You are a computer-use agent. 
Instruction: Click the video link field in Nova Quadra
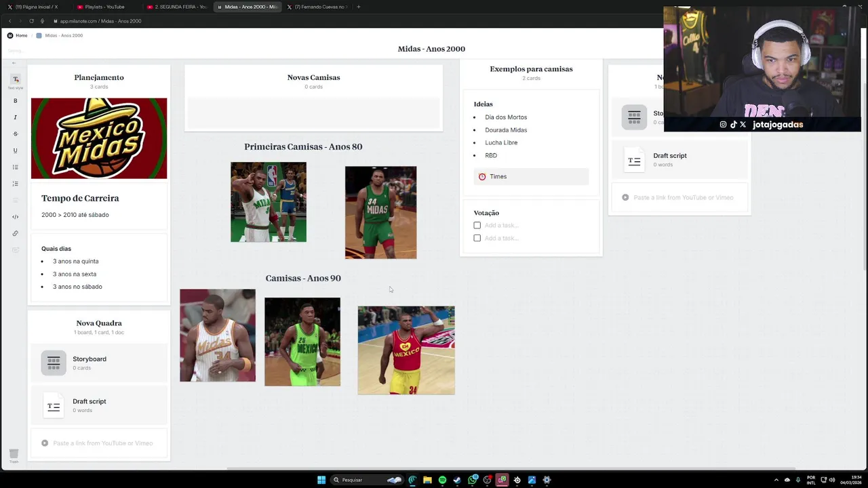point(99,443)
